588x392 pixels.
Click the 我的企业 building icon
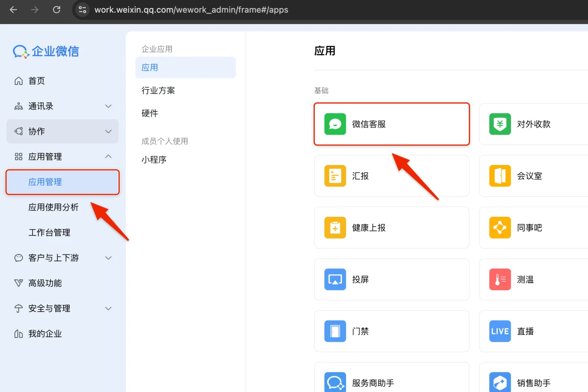[x=18, y=334]
